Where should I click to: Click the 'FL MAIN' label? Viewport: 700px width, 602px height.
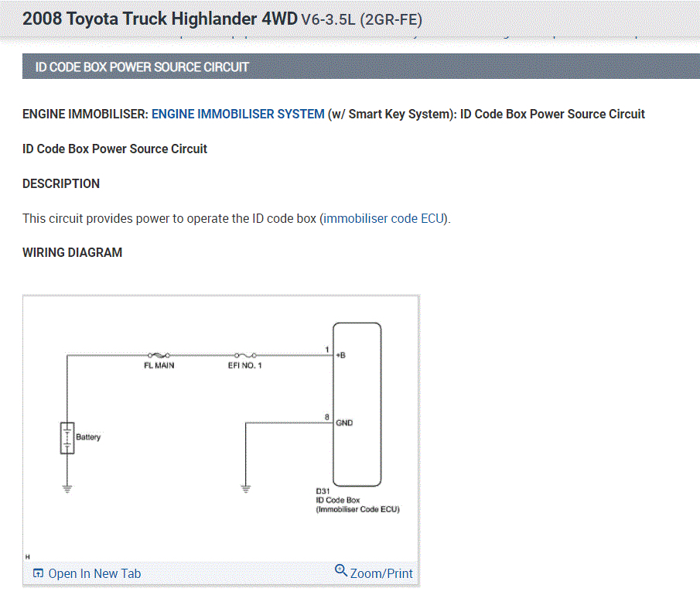pyautogui.click(x=159, y=365)
